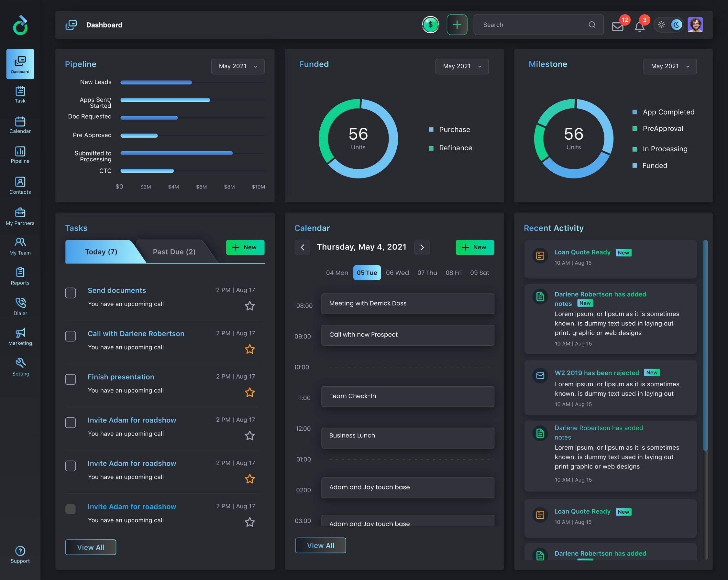Open Reports from the sidebar
Viewport: 728px width, 580px height.
point(20,276)
